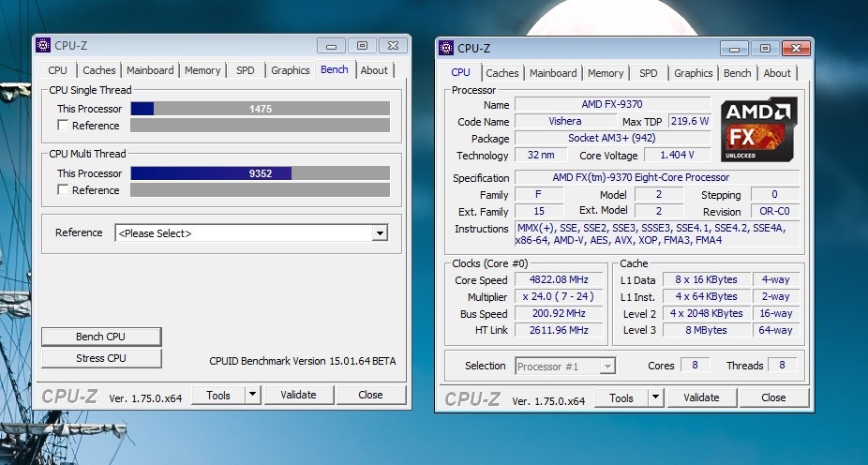Open the Processor #1 selection dropdown
Image resolution: width=868 pixels, height=465 pixels.
pyautogui.click(x=565, y=366)
